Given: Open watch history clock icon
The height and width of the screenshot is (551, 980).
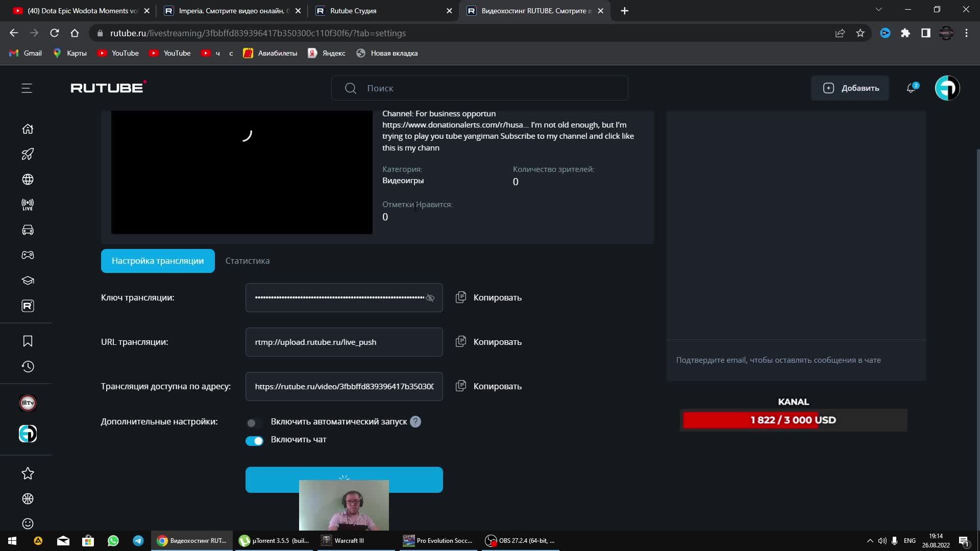Looking at the screenshot, I should [x=28, y=367].
